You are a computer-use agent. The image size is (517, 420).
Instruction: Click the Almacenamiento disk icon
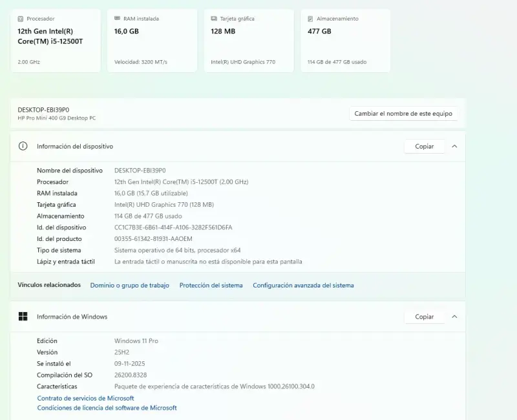point(310,19)
